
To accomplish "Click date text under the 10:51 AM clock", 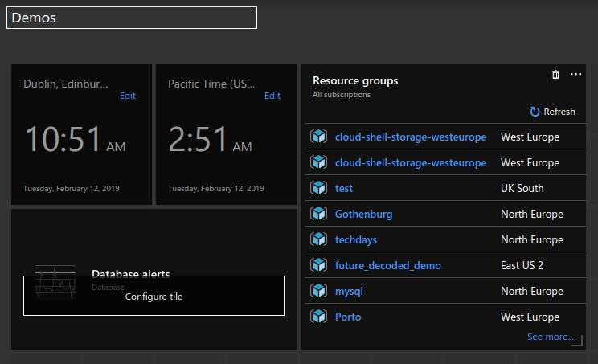I will click(x=72, y=189).
